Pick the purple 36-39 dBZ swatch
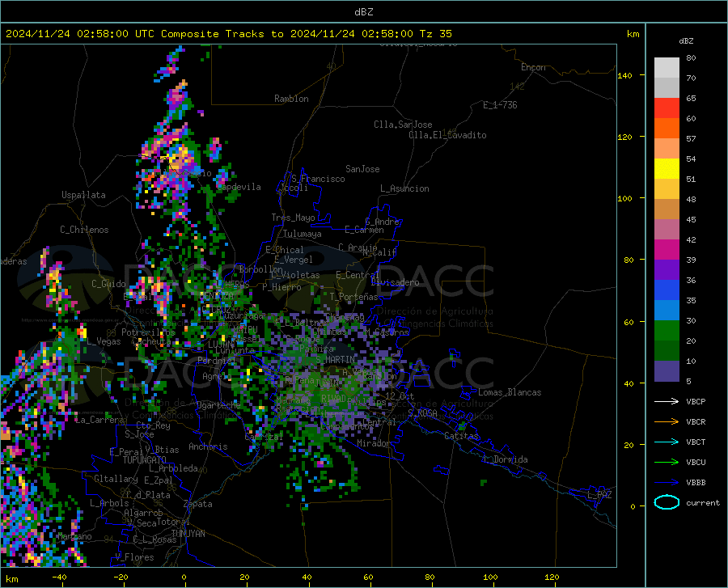728x588 pixels. pyautogui.click(x=667, y=270)
